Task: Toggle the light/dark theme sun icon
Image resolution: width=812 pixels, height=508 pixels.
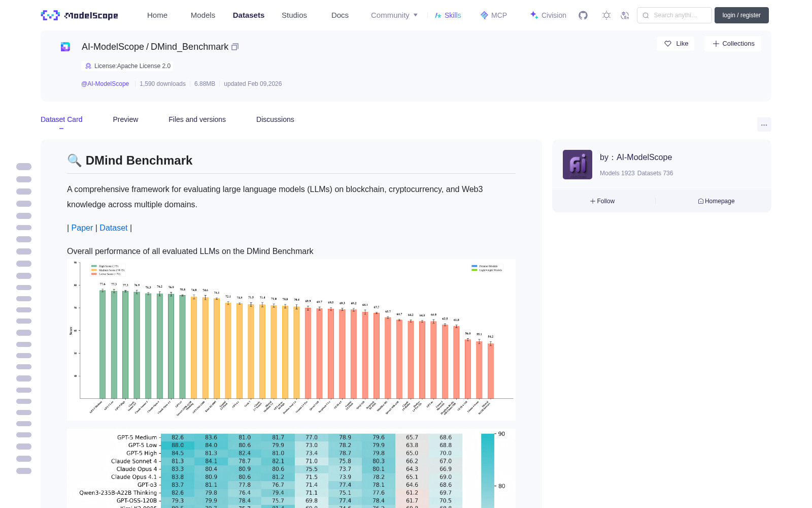Action: [606, 15]
